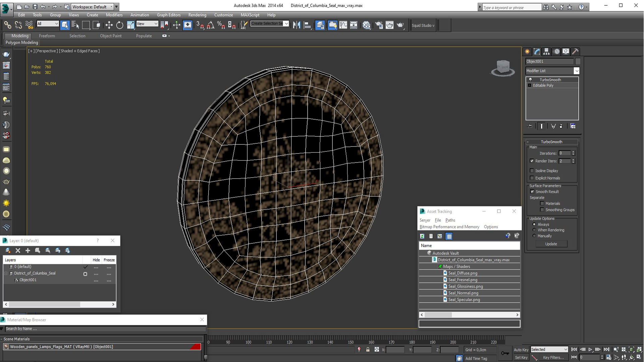Open the Graph Editors menu

coord(169,15)
